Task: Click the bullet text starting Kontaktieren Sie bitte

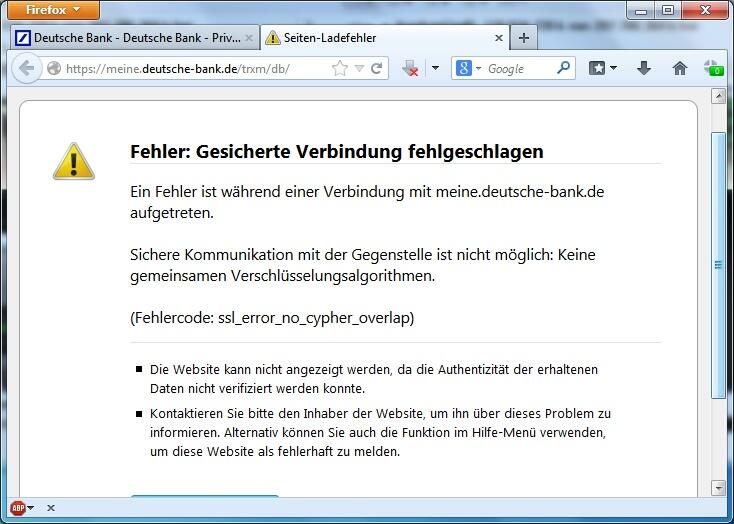Action: pyautogui.click(x=380, y=432)
